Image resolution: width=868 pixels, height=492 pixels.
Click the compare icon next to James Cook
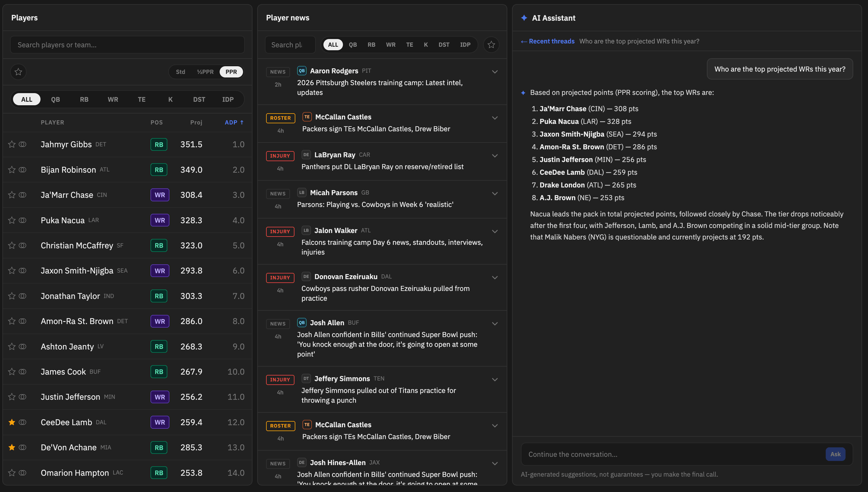tap(23, 372)
